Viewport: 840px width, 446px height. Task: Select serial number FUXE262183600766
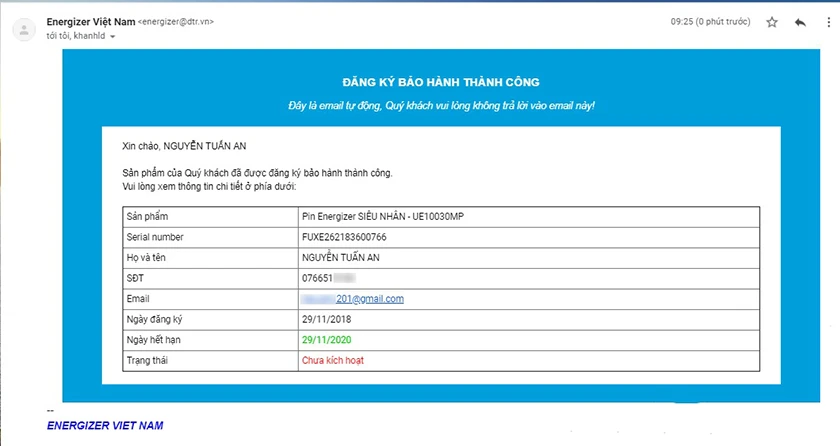click(x=344, y=237)
